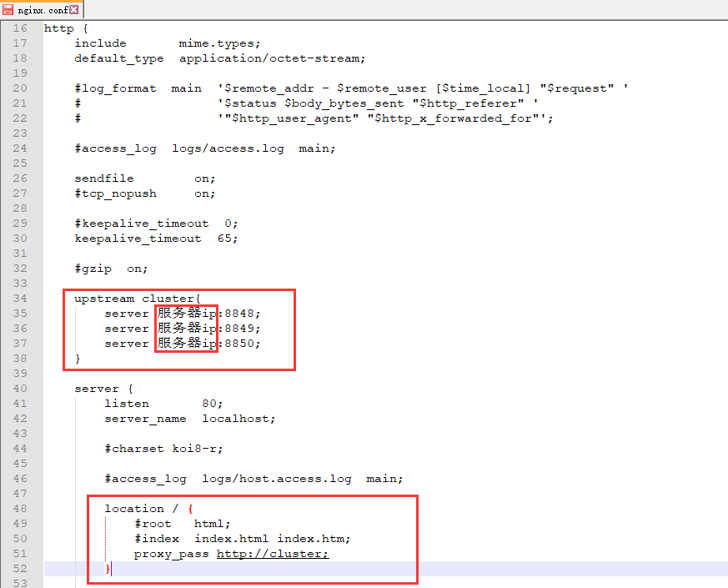Click '$http_user_agent' comment line
This screenshot has width=728, height=588.
(x=314, y=118)
